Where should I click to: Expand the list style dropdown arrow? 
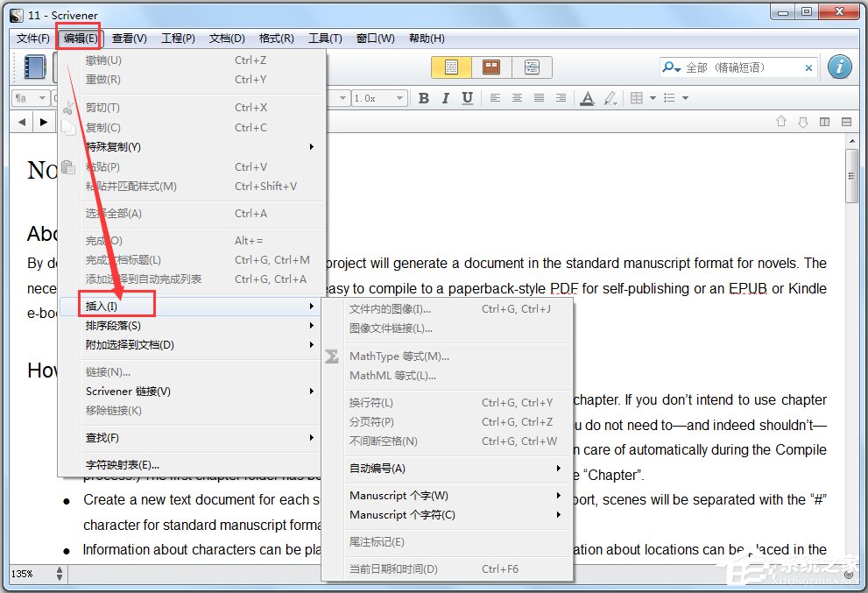pos(685,98)
